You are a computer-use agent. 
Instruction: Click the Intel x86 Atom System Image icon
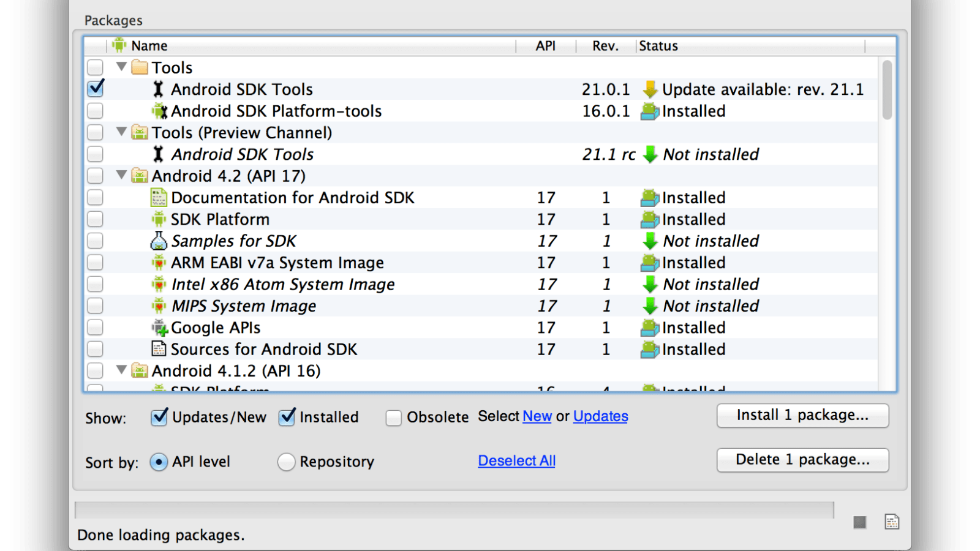pos(159,284)
